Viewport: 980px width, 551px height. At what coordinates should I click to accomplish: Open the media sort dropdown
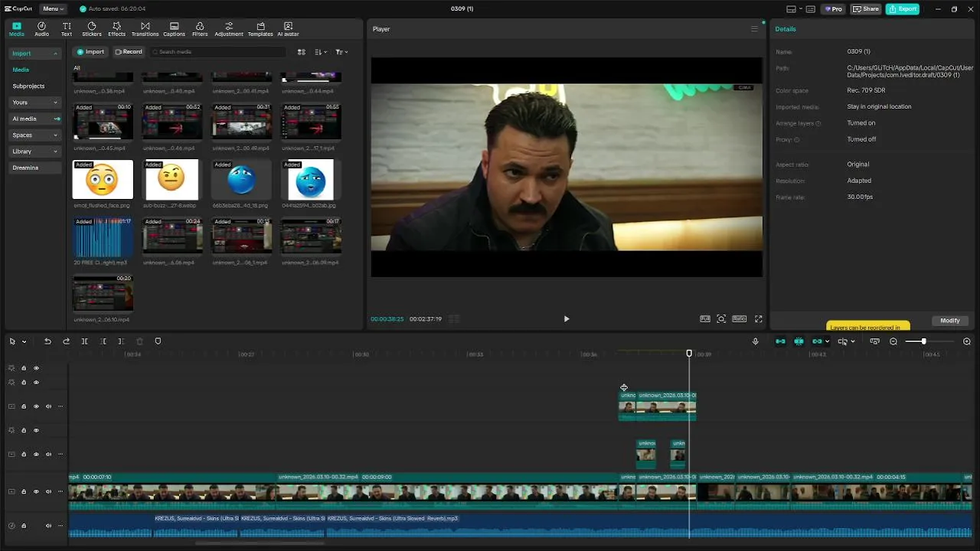[x=321, y=52]
